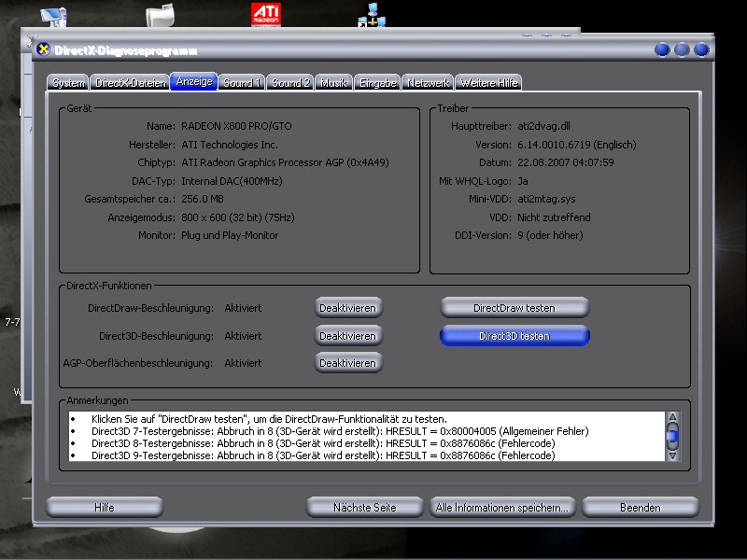Open the computer desktop icon
Viewport: 747px width, 560px height.
tap(53, 18)
